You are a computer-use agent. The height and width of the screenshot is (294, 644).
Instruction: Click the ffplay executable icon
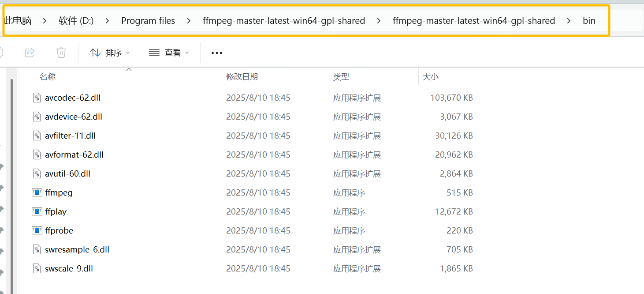[x=37, y=211]
